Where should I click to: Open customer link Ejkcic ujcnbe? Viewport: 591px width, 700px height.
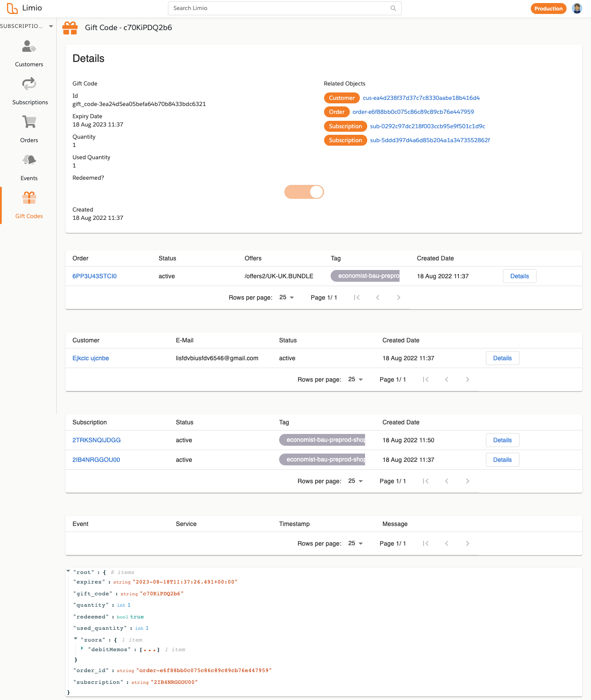pyautogui.click(x=91, y=358)
